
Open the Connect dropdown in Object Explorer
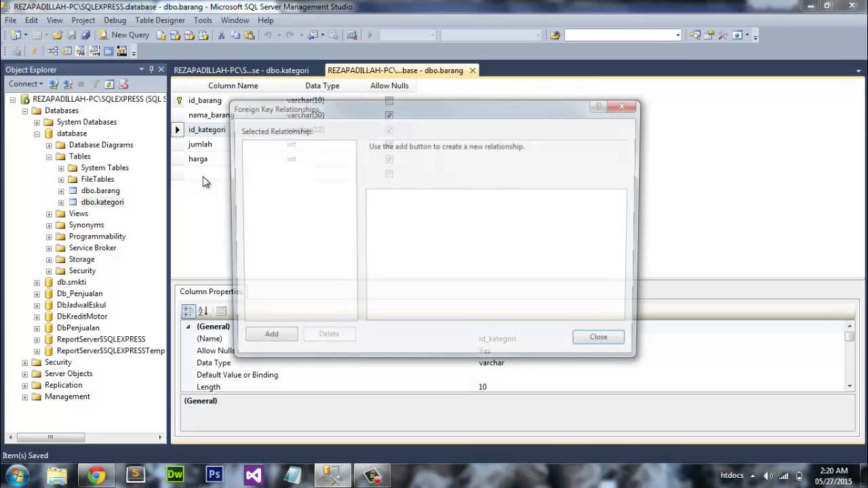click(26, 84)
